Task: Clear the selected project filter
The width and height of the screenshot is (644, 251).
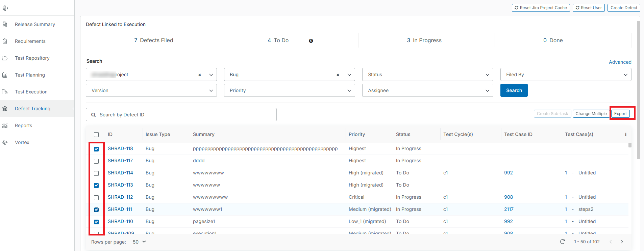Action: [x=199, y=75]
